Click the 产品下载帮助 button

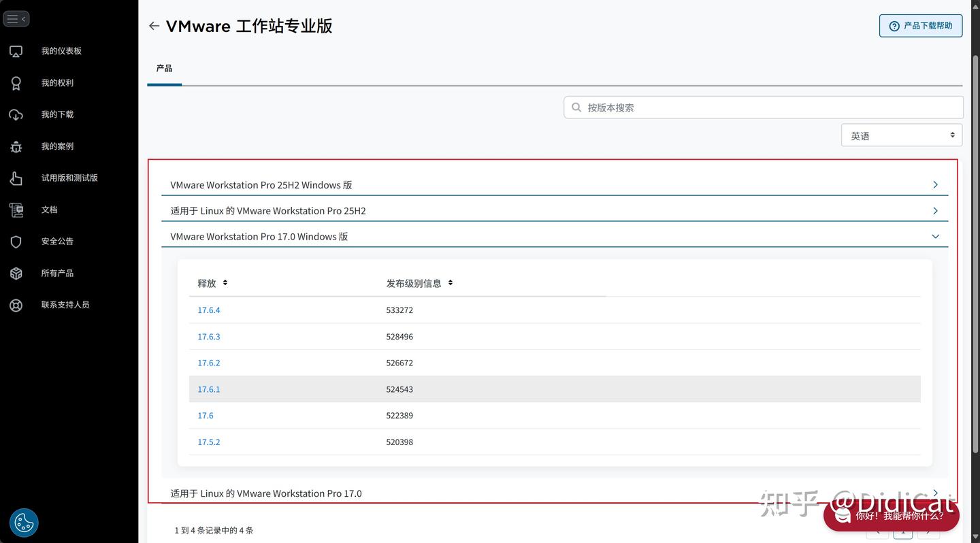click(921, 26)
